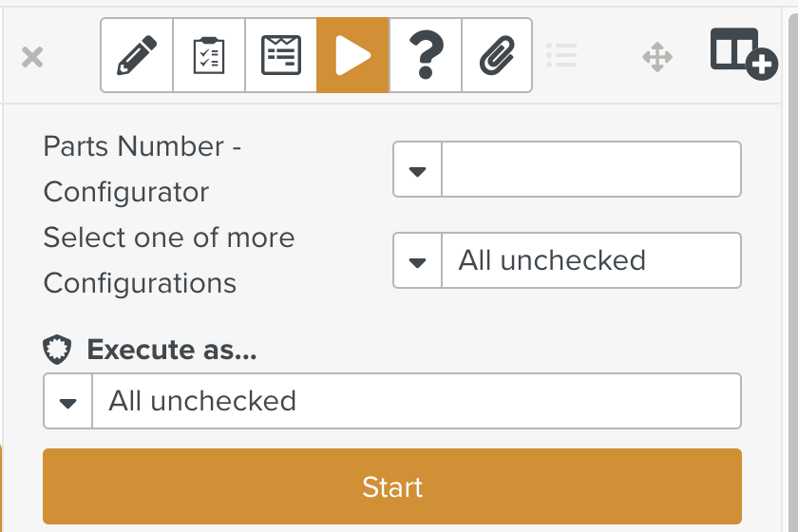Image resolution: width=798 pixels, height=532 pixels.
Task: Close the panel with the X
Action: pos(32,57)
